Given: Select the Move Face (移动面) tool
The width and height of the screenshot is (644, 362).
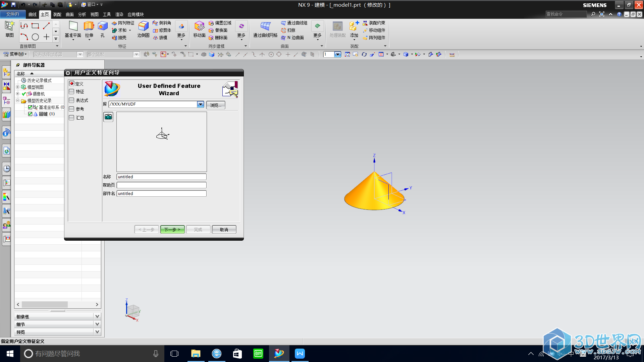Looking at the screenshot, I should point(199,29).
